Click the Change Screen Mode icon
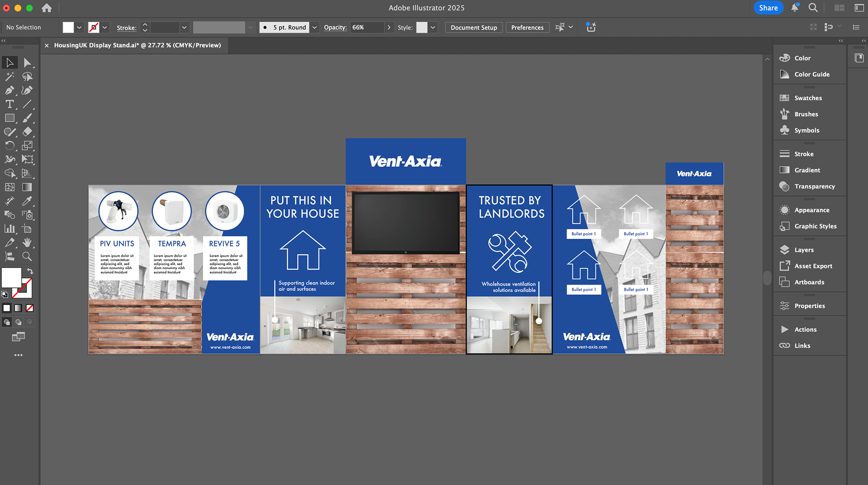The height and width of the screenshot is (485, 868). pos(18,337)
